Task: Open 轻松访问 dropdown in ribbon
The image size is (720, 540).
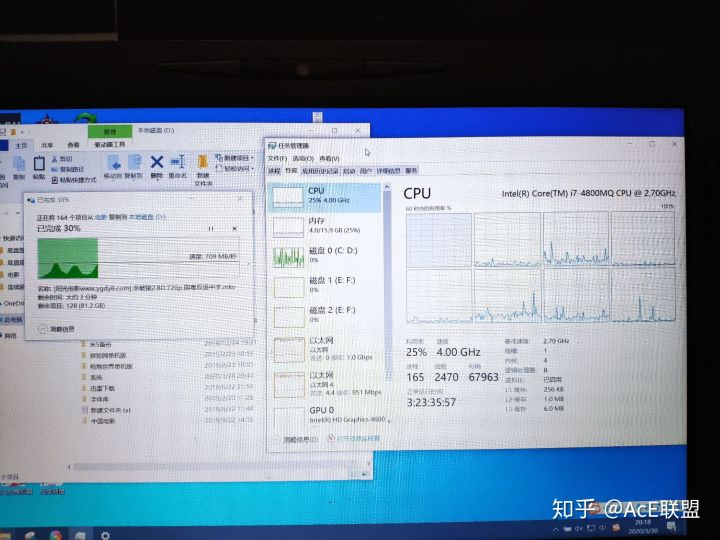Action: [235, 169]
